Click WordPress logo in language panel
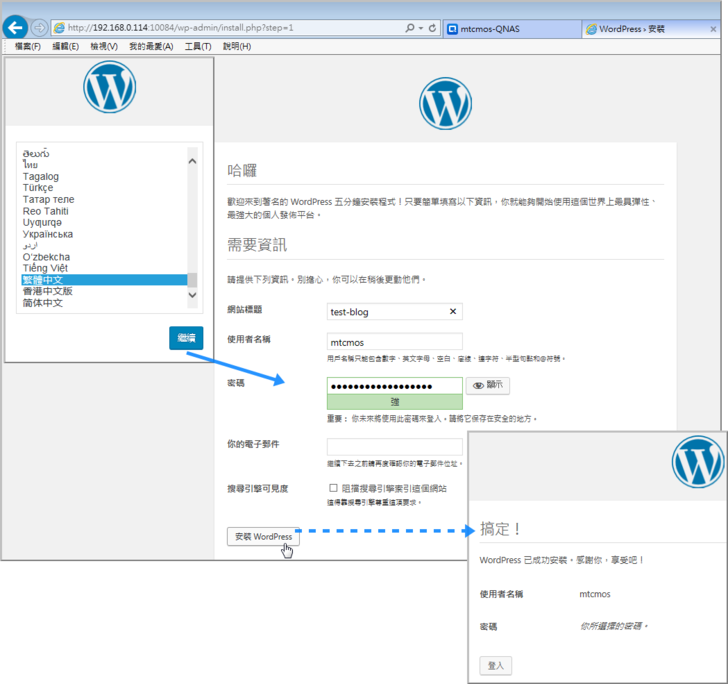This screenshot has height=684, width=728. (110, 87)
